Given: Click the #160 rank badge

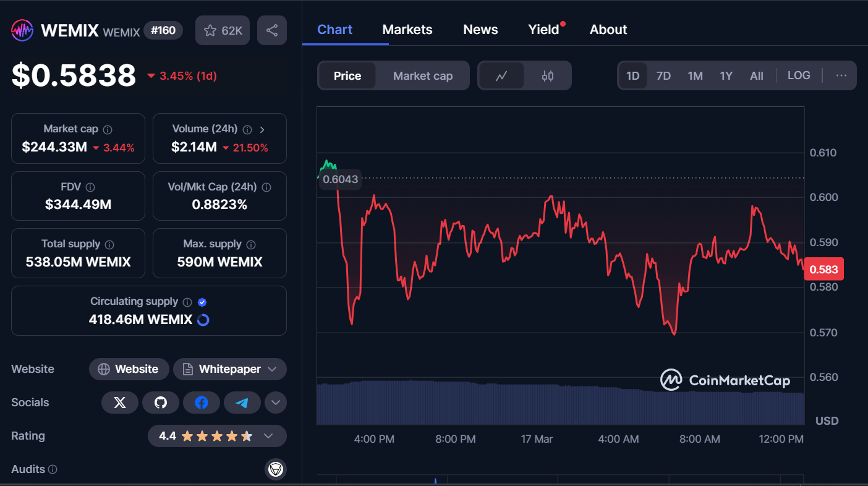Looking at the screenshot, I should point(163,30).
